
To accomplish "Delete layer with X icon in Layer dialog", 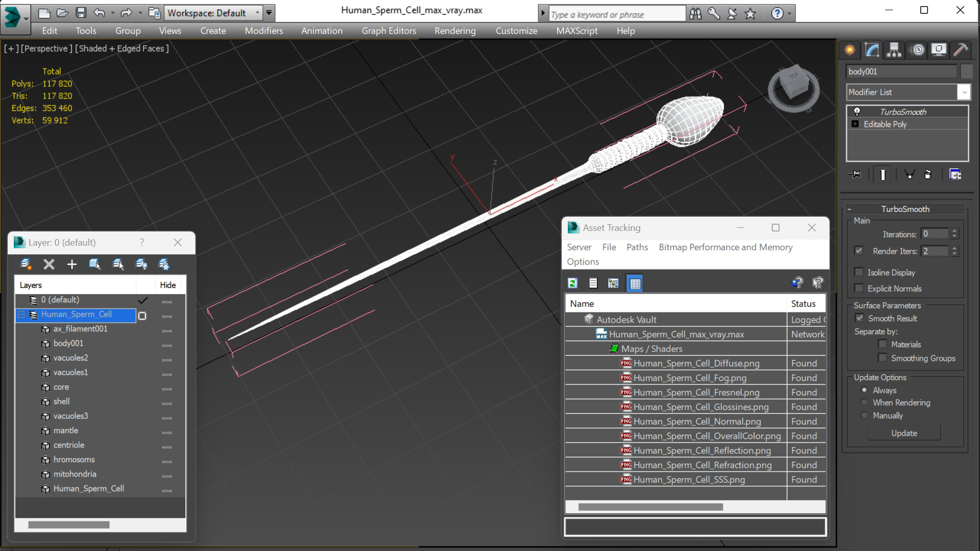I will pyautogui.click(x=48, y=264).
